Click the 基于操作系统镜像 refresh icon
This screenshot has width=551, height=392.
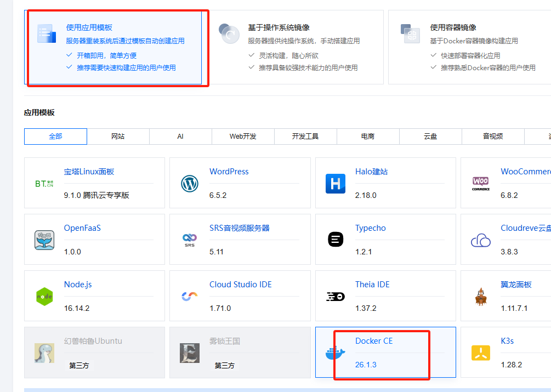click(229, 34)
